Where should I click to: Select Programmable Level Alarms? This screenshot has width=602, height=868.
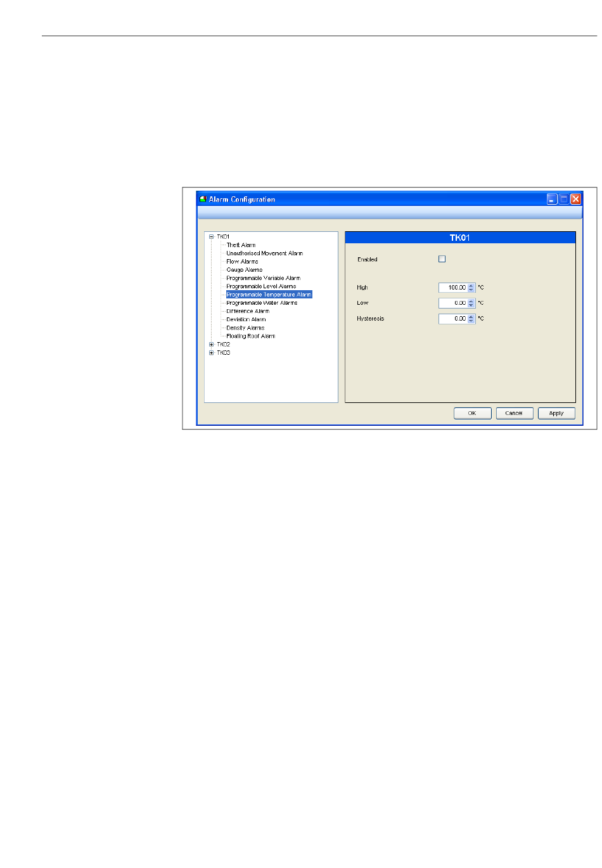point(261,286)
